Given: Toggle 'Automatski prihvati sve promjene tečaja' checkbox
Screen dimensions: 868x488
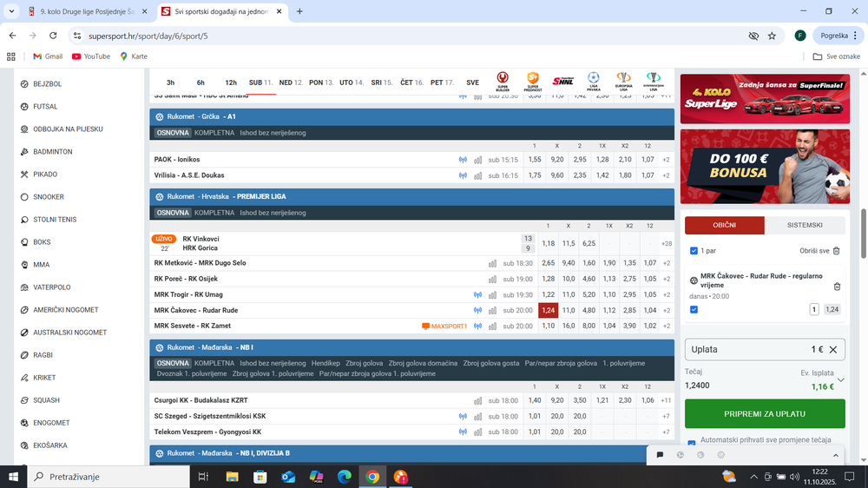Looking at the screenshot, I should (x=691, y=443).
